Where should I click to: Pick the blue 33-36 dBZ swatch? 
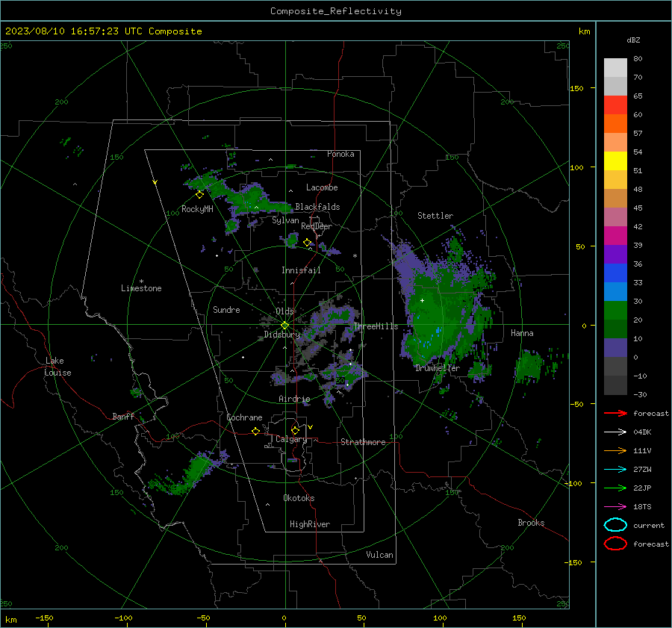(x=615, y=273)
